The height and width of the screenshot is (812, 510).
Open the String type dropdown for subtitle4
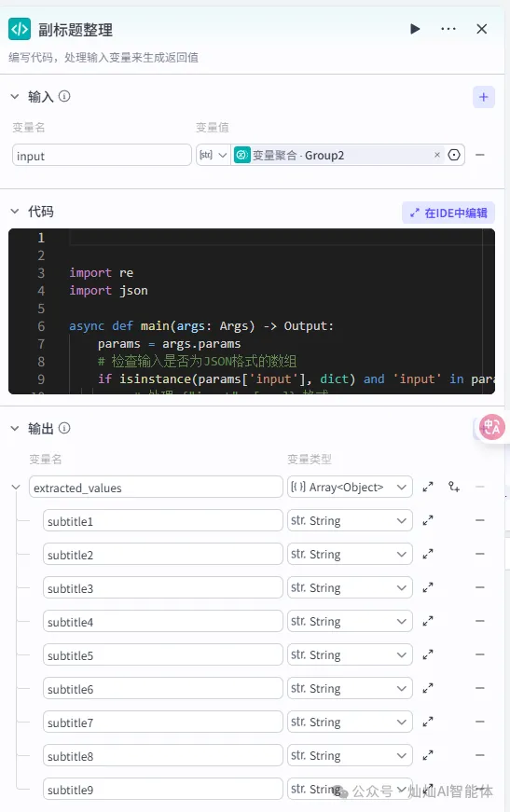coord(350,622)
